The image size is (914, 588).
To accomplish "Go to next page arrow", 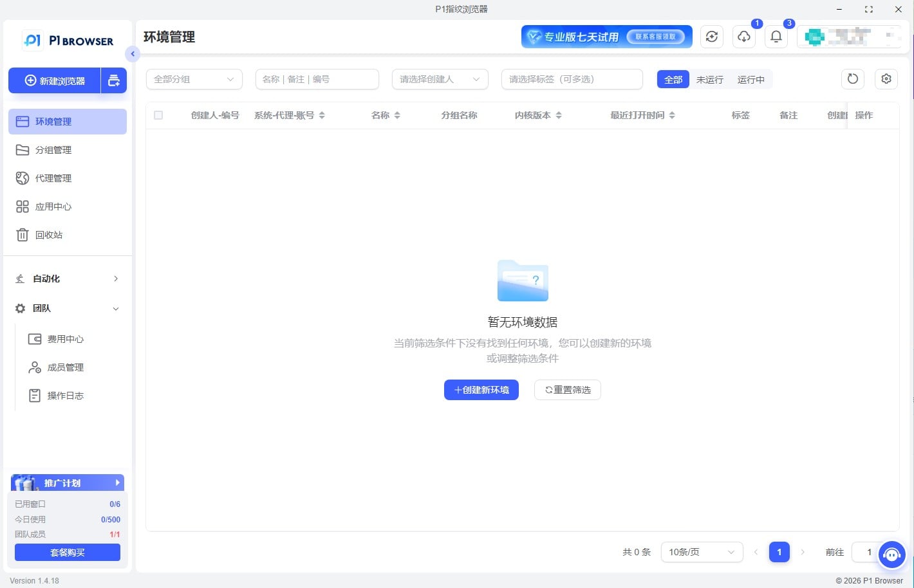I will pyautogui.click(x=803, y=552).
